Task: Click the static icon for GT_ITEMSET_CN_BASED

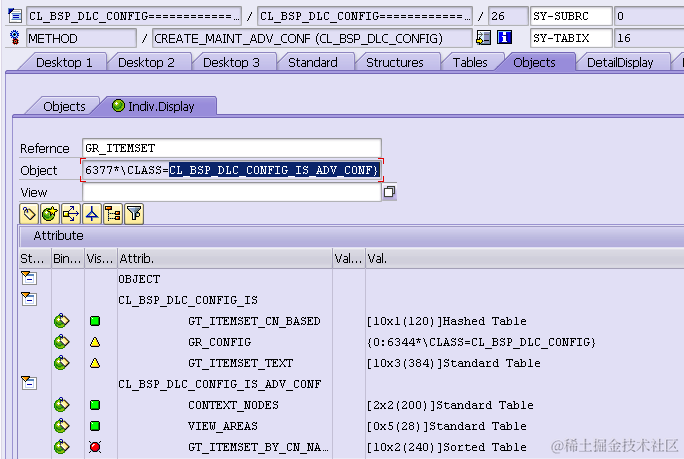Action: click(x=62, y=321)
